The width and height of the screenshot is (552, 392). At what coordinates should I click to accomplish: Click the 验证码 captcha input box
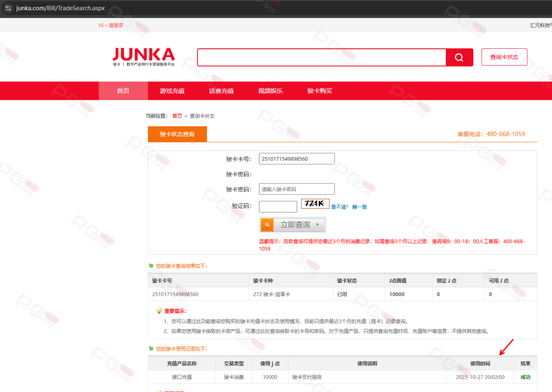(x=278, y=207)
